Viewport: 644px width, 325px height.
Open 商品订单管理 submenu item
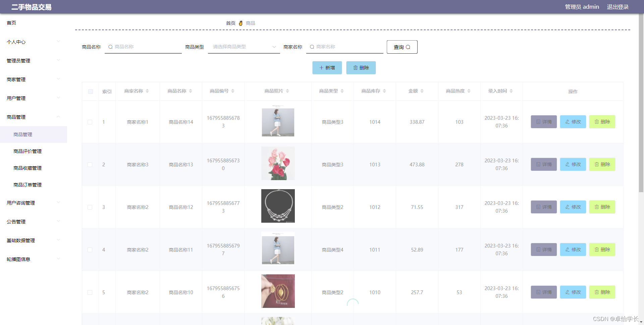click(34, 185)
